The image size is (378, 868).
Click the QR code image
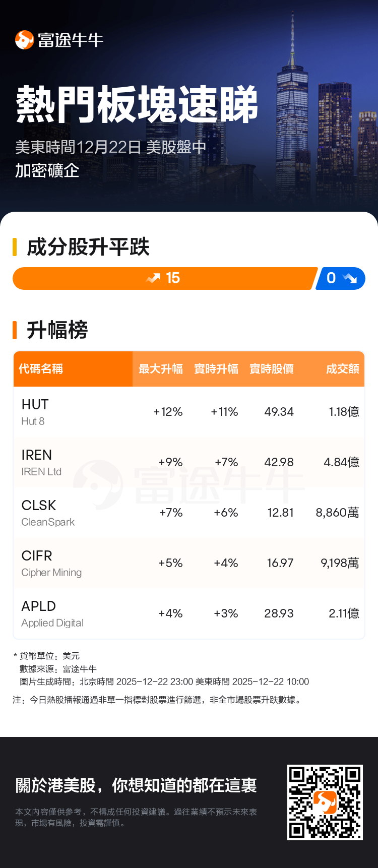click(325, 802)
